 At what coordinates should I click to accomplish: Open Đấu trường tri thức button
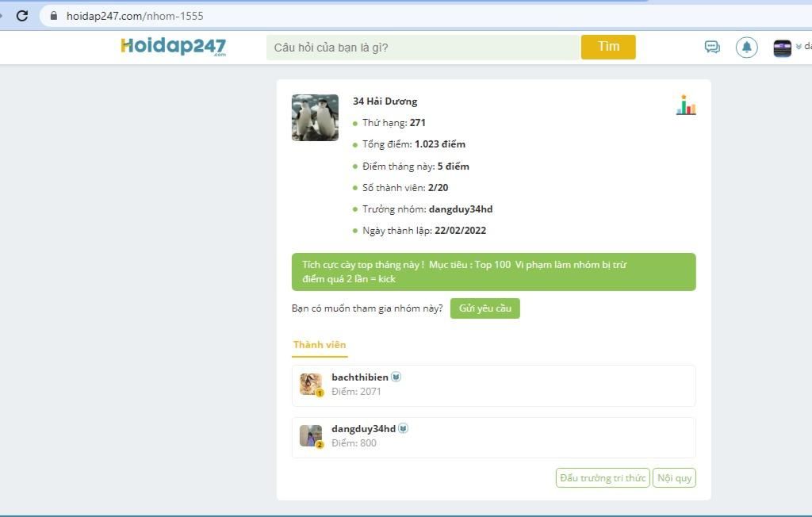[603, 477]
